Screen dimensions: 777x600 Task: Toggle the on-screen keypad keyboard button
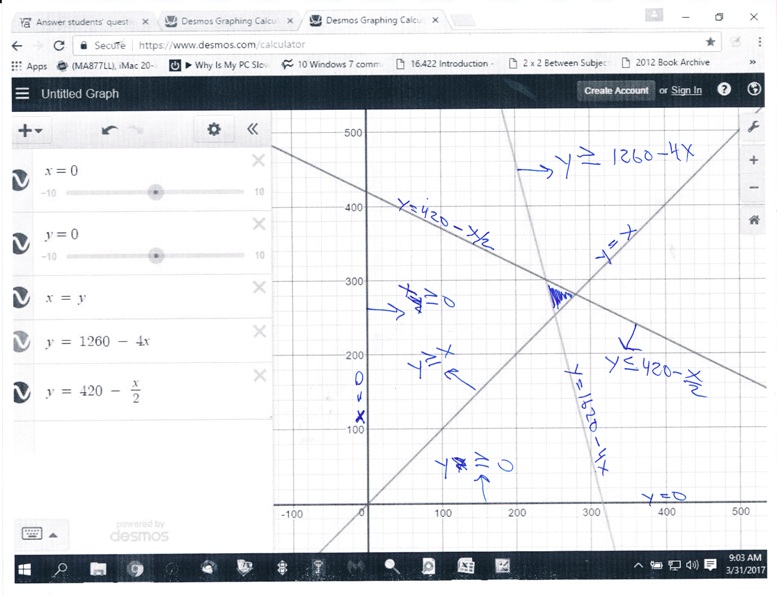pyautogui.click(x=32, y=534)
